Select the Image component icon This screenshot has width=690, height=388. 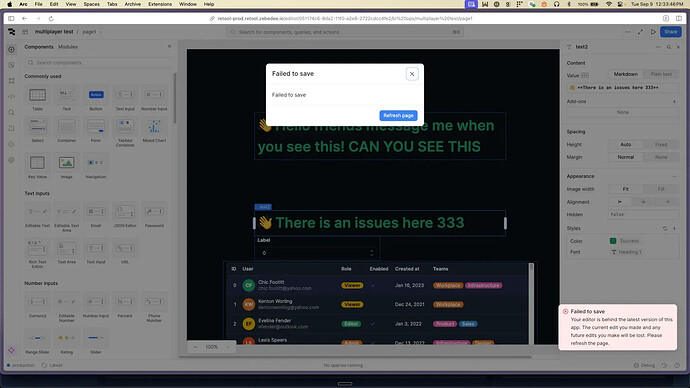coord(66,163)
